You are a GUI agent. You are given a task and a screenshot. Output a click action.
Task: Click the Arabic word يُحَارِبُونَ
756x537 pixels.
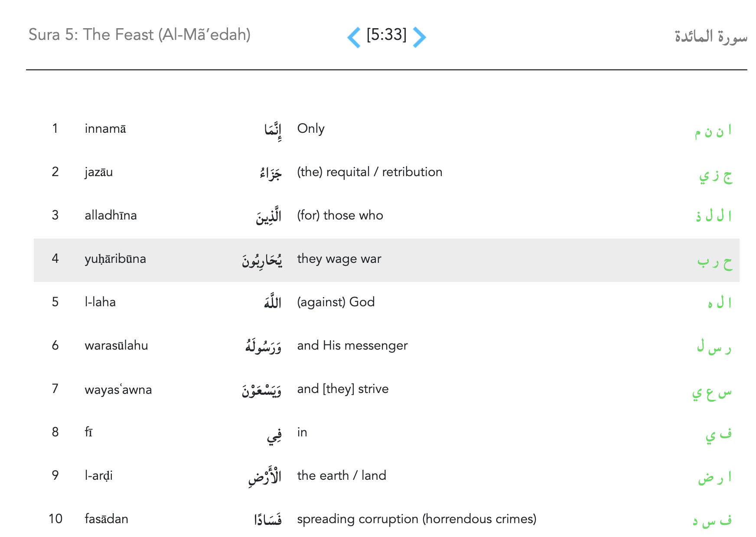click(262, 260)
